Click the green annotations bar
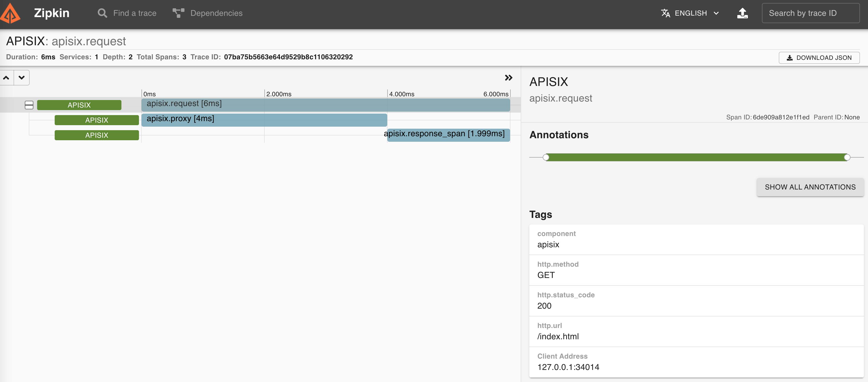 697,157
